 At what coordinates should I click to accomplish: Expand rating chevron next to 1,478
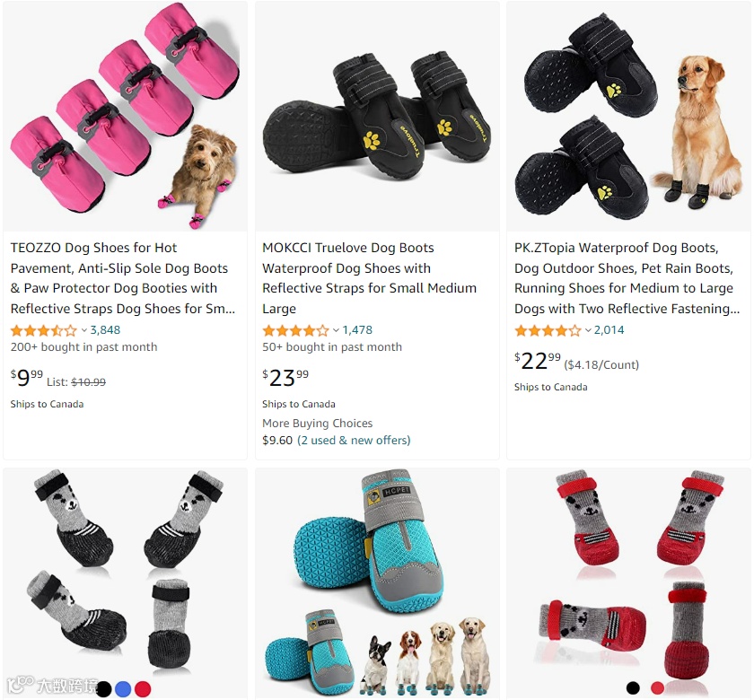(x=336, y=330)
